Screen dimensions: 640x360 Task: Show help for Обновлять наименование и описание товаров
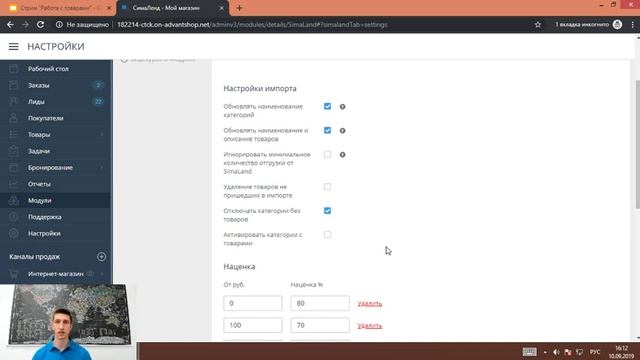click(342, 131)
